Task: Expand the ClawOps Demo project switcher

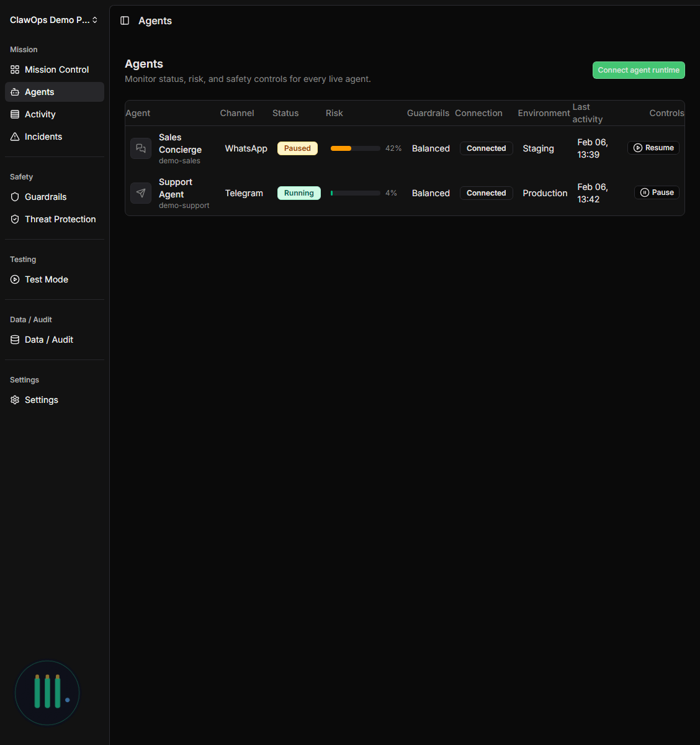Action: pyautogui.click(x=53, y=20)
